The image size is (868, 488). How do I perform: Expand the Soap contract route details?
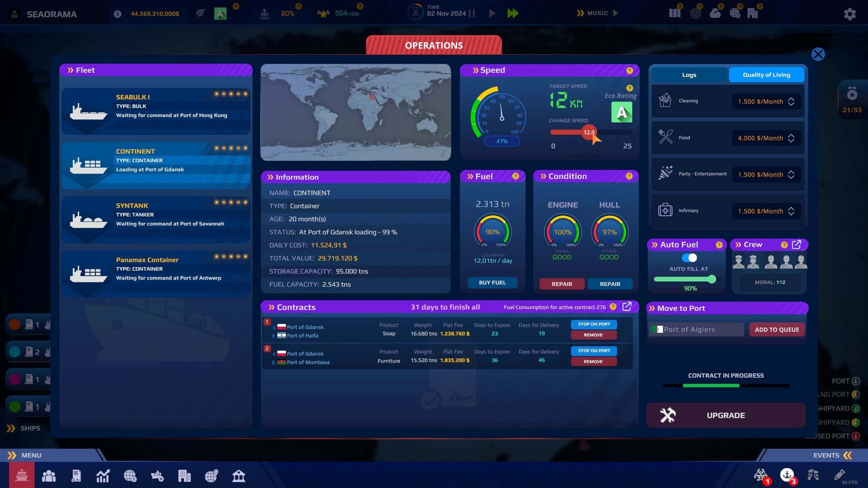(273, 335)
